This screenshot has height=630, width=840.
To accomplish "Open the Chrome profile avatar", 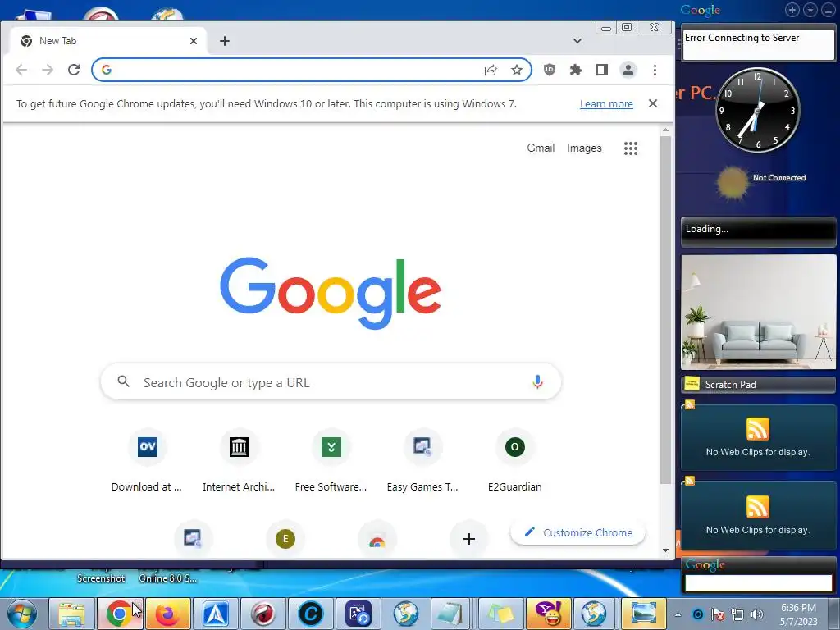I will click(x=628, y=70).
